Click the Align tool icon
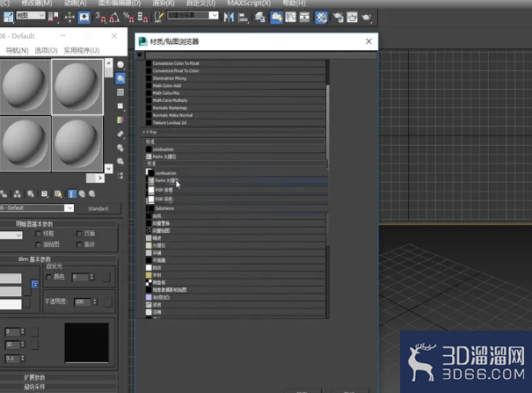Screen dimensions: 532x393 243,17
